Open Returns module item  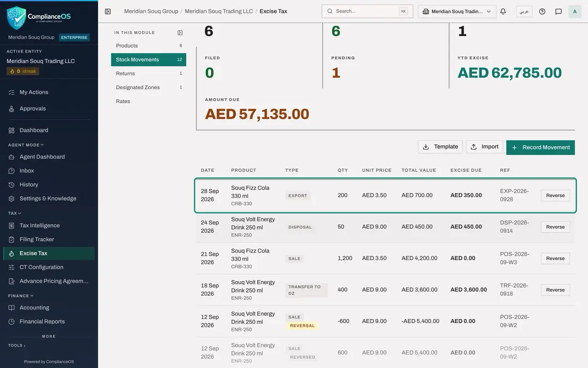pos(148,74)
